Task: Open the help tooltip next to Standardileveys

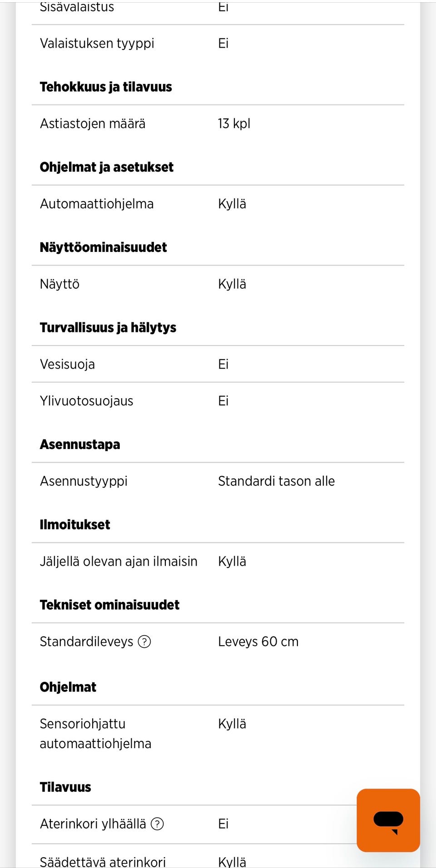Action: (x=144, y=641)
